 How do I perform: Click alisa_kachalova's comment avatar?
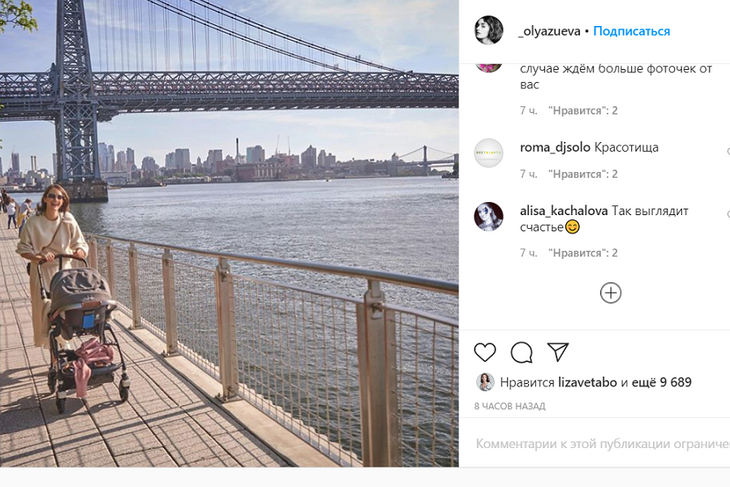click(488, 217)
